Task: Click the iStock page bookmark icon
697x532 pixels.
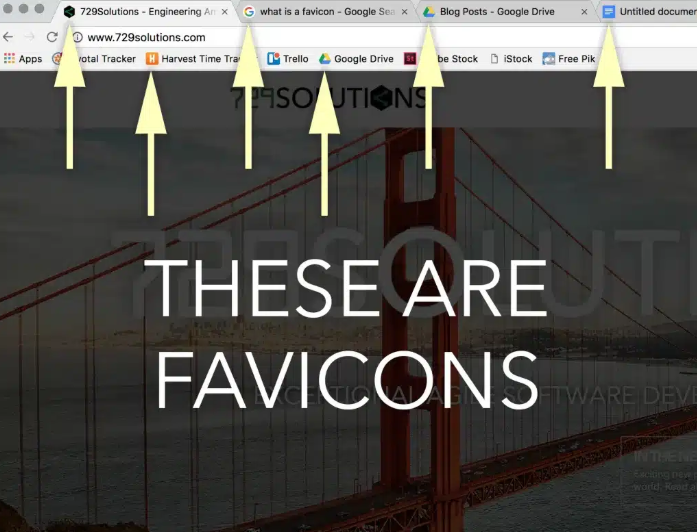Action: pos(494,58)
